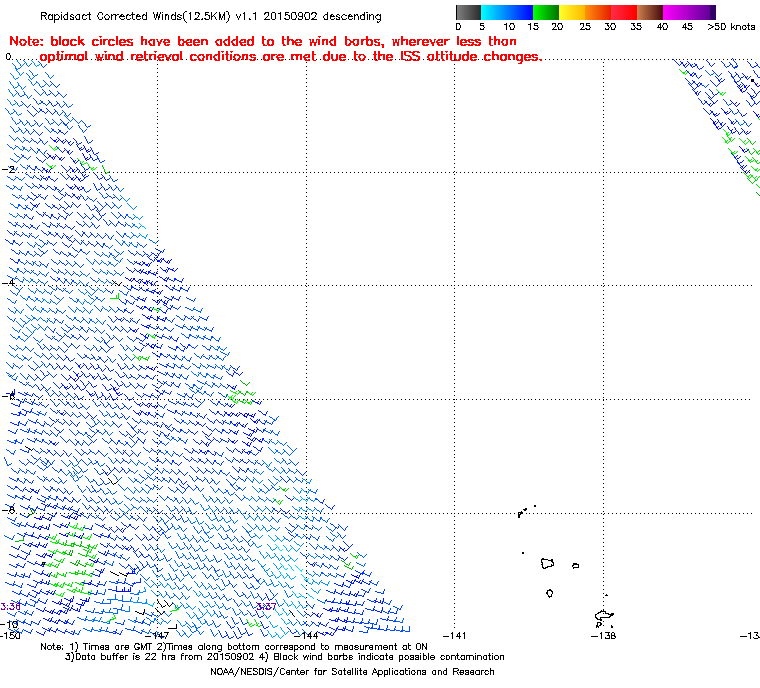Select the '15' color scale label
Screen dimensions: 760x688
tap(533, 27)
